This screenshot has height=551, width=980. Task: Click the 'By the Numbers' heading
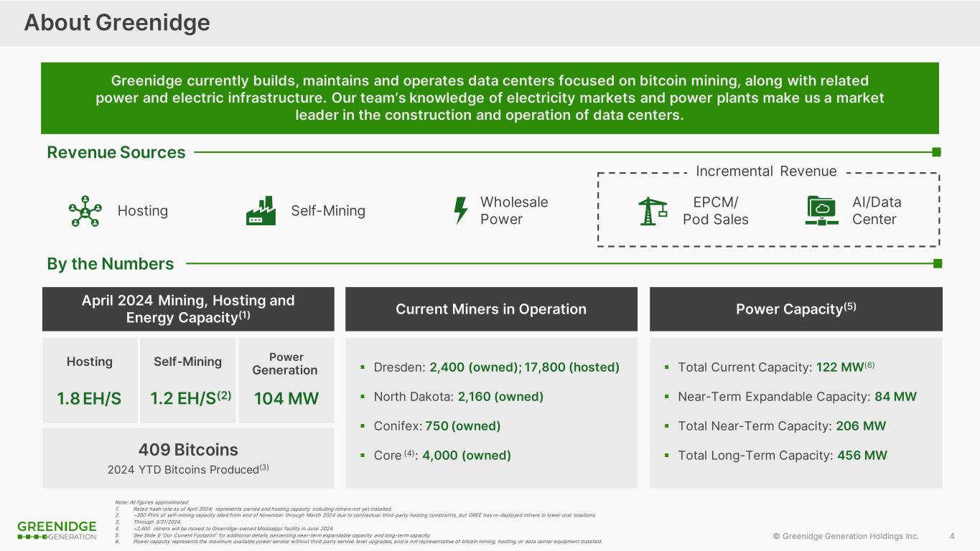pos(111,264)
